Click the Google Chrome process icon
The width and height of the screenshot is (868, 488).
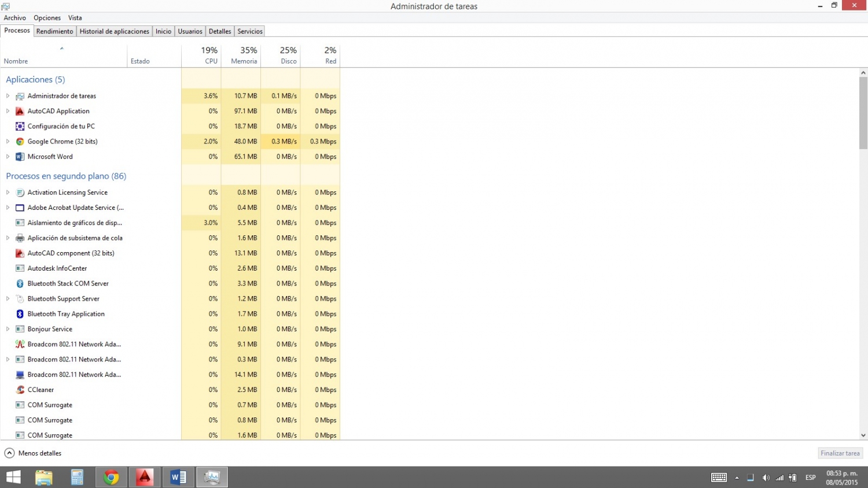(20, 142)
